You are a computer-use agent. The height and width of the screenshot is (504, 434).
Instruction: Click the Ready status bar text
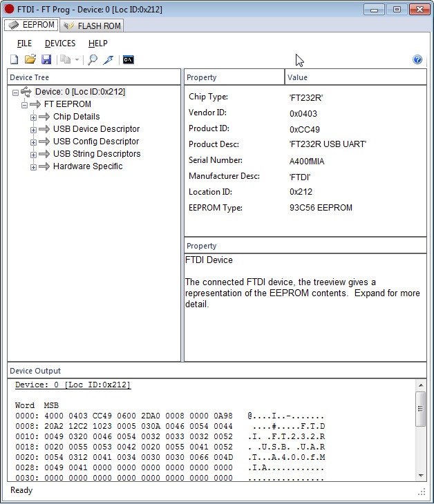pyautogui.click(x=21, y=490)
